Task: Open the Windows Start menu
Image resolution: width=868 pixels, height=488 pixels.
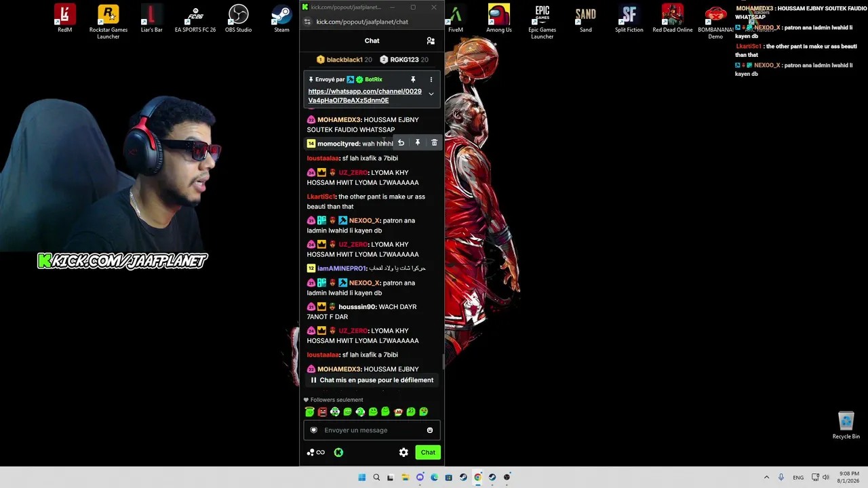Action: point(361,477)
